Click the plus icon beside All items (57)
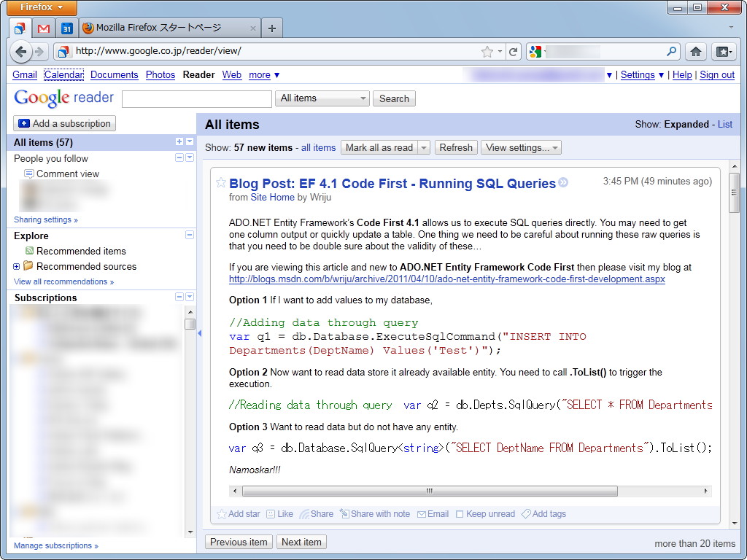The image size is (747, 560). coord(179,141)
